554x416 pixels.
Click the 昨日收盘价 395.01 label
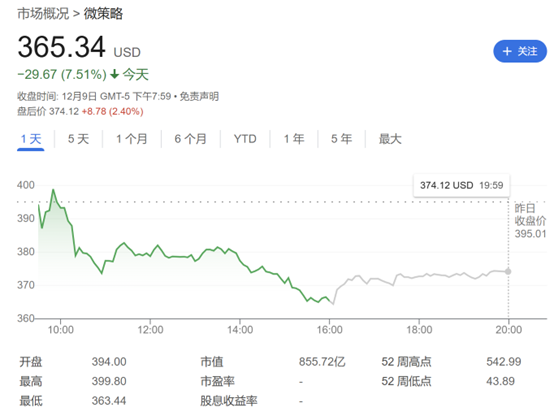pos(530,221)
